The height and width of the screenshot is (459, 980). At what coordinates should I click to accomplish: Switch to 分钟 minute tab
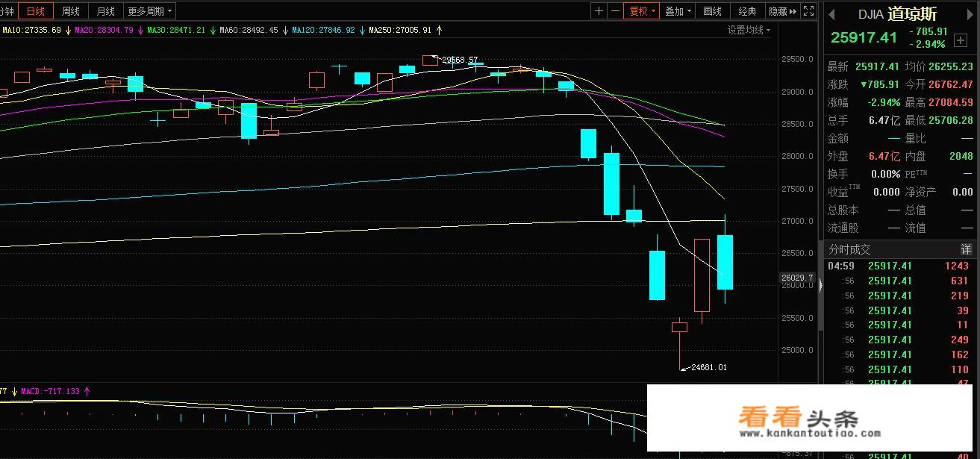pyautogui.click(x=7, y=11)
